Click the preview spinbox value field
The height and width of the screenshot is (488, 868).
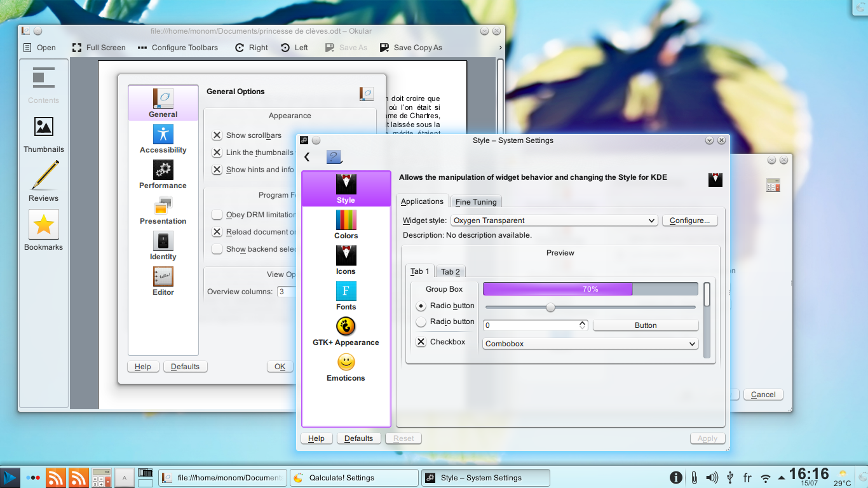531,325
